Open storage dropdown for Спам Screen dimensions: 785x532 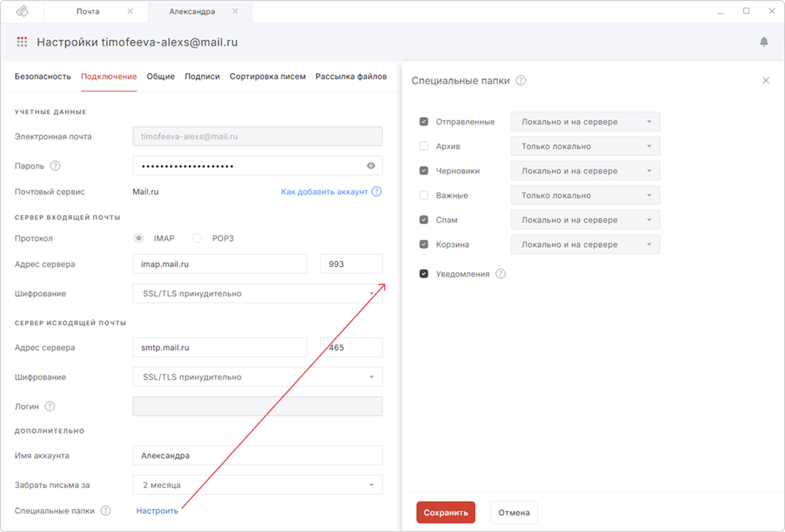tap(585, 220)
